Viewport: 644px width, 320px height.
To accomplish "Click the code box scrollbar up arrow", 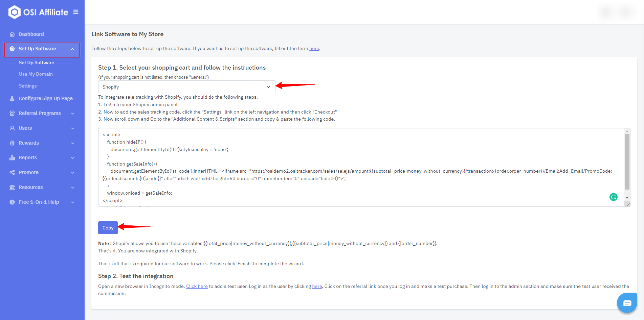I will (x=627, y=131).
